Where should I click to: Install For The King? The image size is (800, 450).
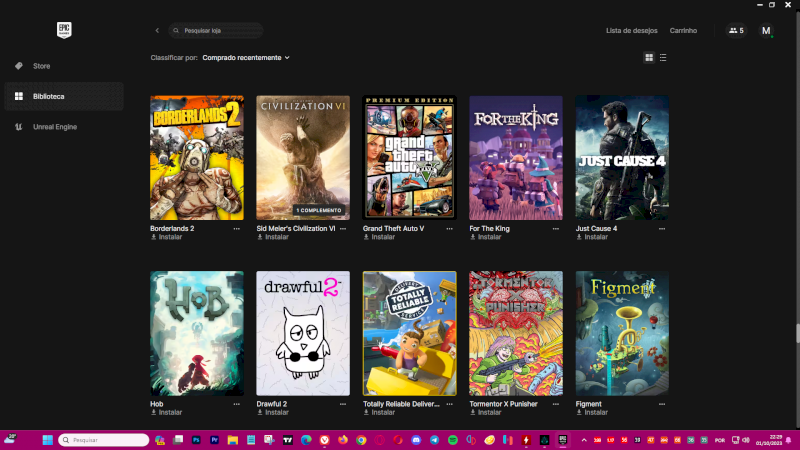tap(486, 237)
